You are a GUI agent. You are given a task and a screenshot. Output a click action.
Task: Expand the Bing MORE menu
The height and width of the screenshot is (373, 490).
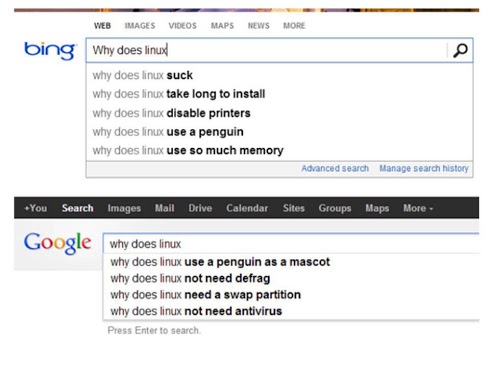(x=294, y=26)
